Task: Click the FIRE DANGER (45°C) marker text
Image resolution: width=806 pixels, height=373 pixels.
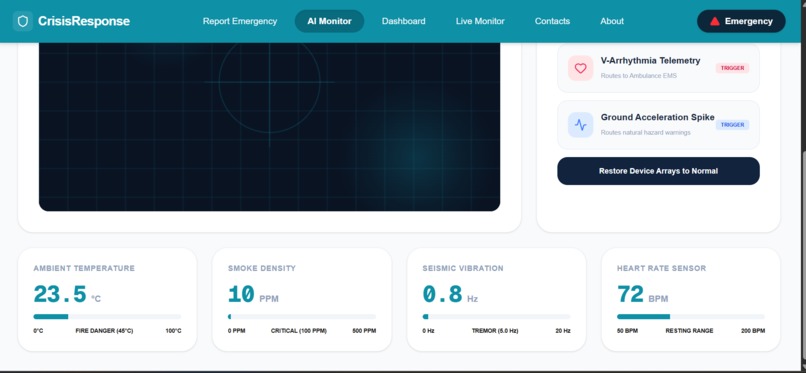Action: coord(104,331)
